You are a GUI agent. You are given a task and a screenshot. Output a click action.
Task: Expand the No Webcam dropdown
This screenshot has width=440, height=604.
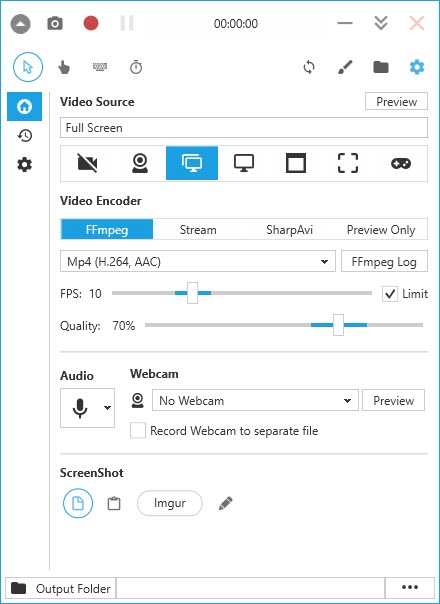pyautogui.click(x=255, y=400)
